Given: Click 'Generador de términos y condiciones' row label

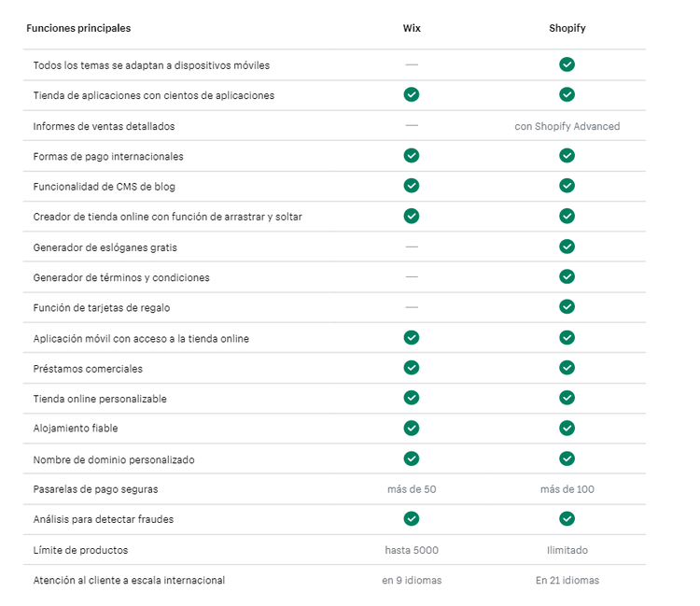Looking at the screenshot, I should 121,277.
